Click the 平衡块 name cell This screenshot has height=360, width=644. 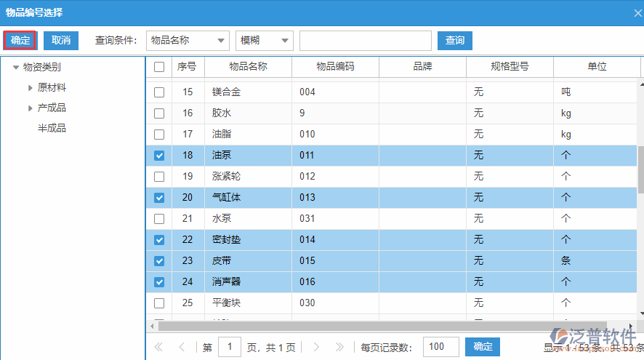248,303
